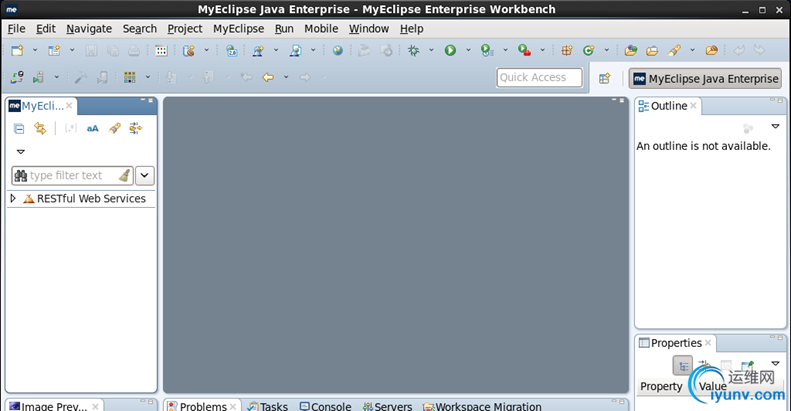791x411 pixels.
Task: Open the dropdown arrow beside the New icon
Action: point(35,50)
